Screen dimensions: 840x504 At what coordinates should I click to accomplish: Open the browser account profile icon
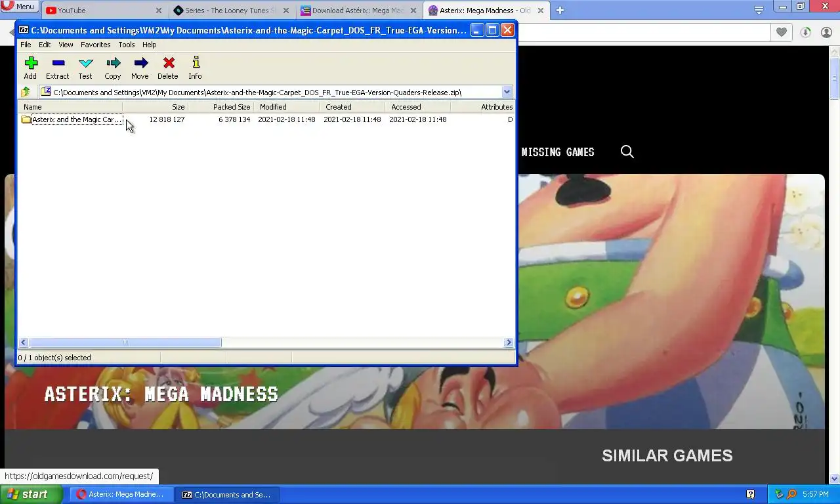click(826, 32)
